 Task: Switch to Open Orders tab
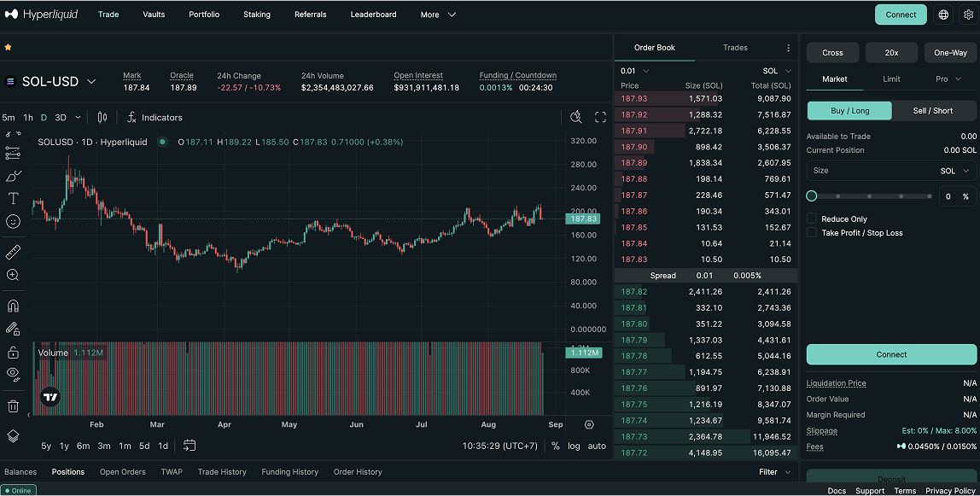[123, 472]
